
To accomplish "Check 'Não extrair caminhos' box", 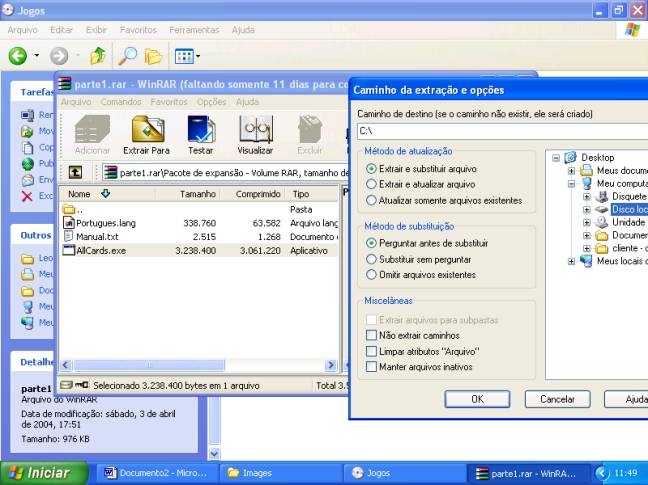I will (x=371, y=335).
